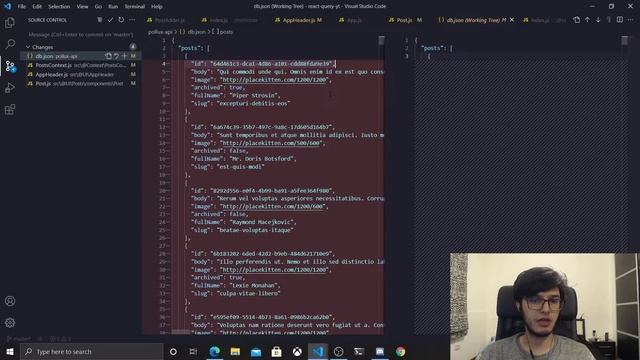Open the Search view in activity bar
The height and width of the screenshot is (360, 640).
click(x=10, y=44)
